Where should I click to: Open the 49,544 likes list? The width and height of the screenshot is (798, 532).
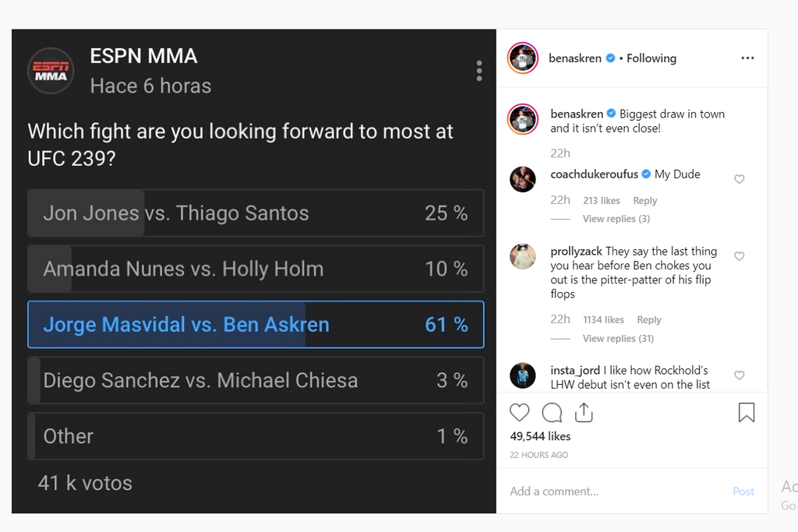[540, 436]
